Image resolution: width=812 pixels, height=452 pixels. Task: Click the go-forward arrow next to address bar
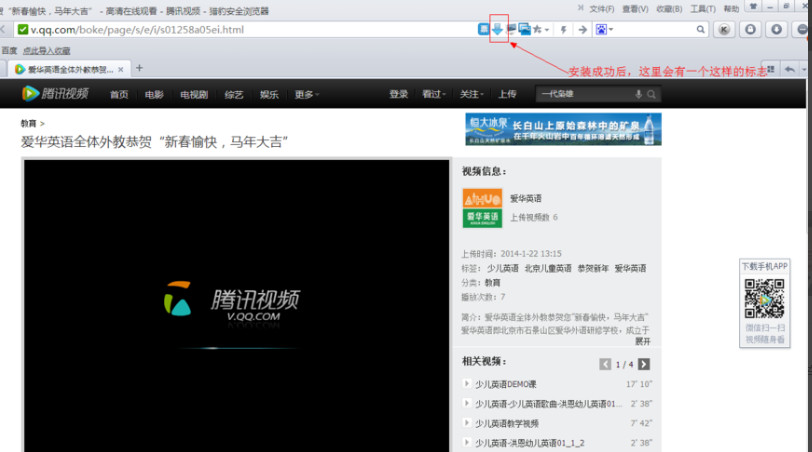pyautogui.click(x=582, y=29)
